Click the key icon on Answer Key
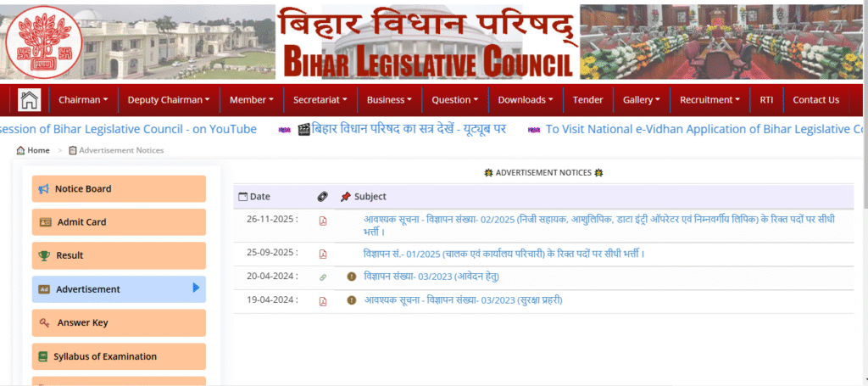 45,323
